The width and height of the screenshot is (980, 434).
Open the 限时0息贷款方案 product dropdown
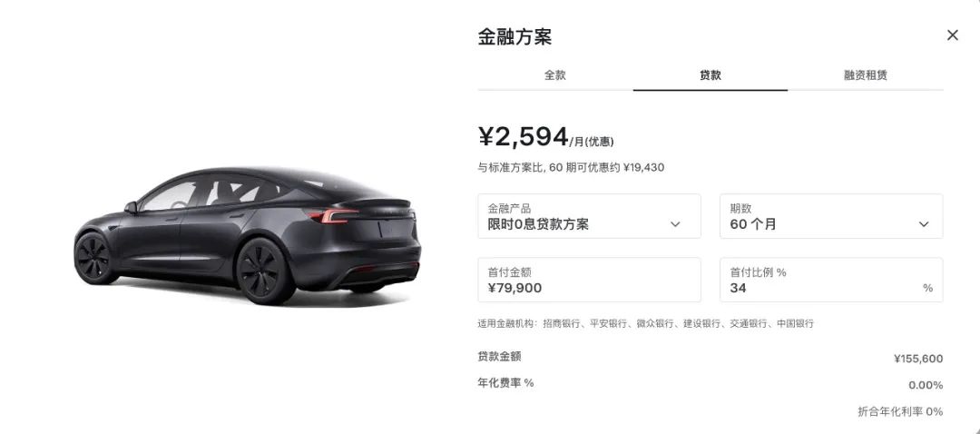(590, 216)
